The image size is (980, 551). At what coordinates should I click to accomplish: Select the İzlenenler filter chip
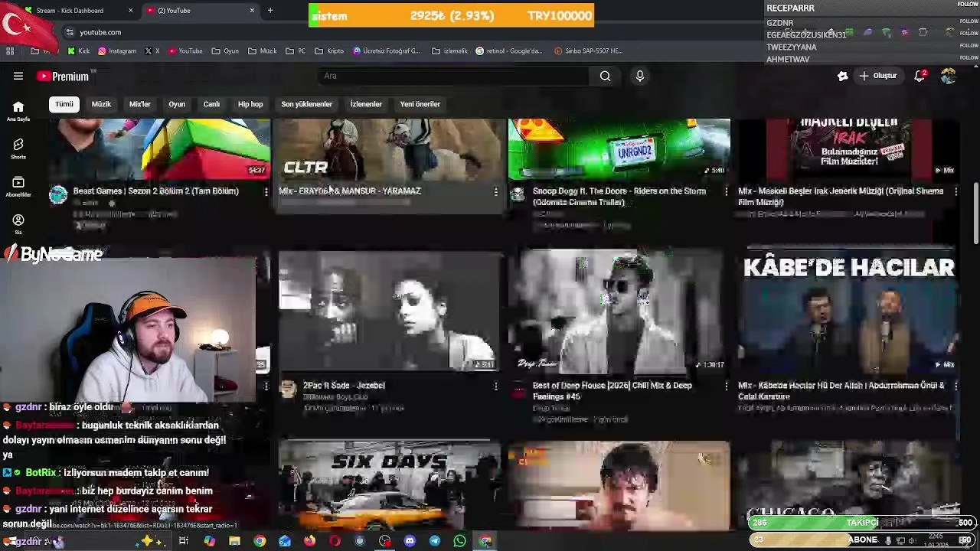pyautogui.click(x=366, y=104)
